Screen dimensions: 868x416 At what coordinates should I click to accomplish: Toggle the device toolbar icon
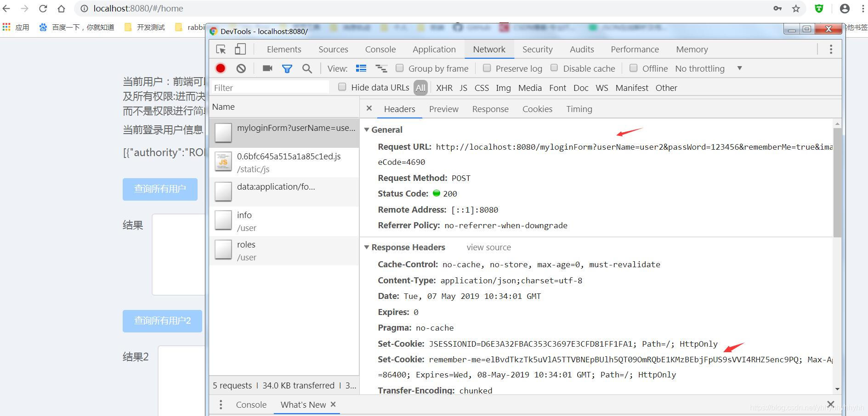[240, 49]
